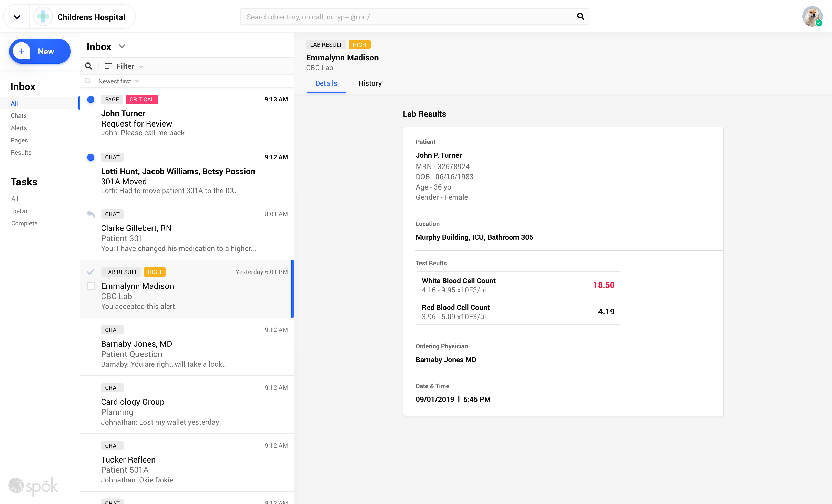Click the 18.50 white blood cell value
Image resolution: width=832 pixels, height=504 pixels.
click(604, 285)
